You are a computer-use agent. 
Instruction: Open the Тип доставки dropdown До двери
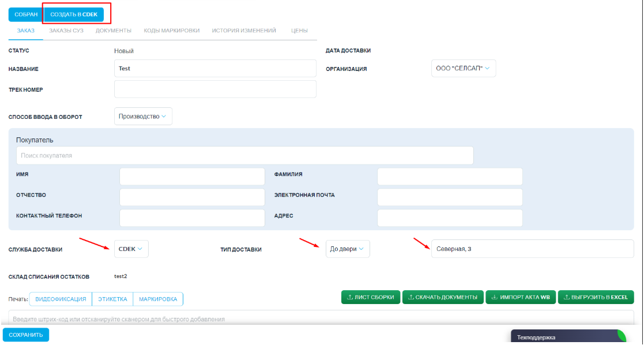point(347,249)
